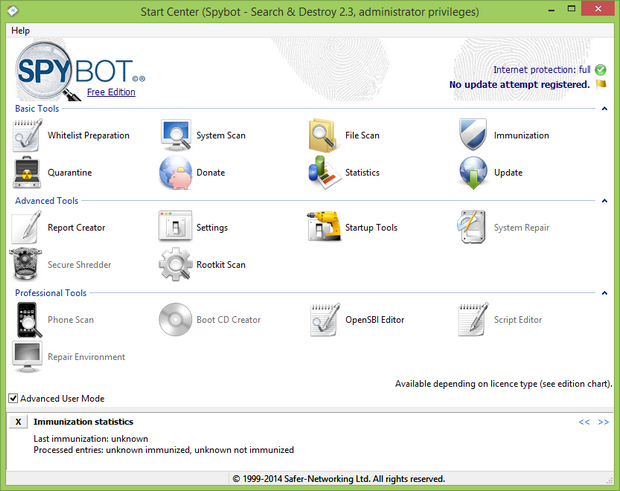Viewport: 620px width, 491px height.
Task: Click the Basic Tools section heading
Action: point(37,108)
